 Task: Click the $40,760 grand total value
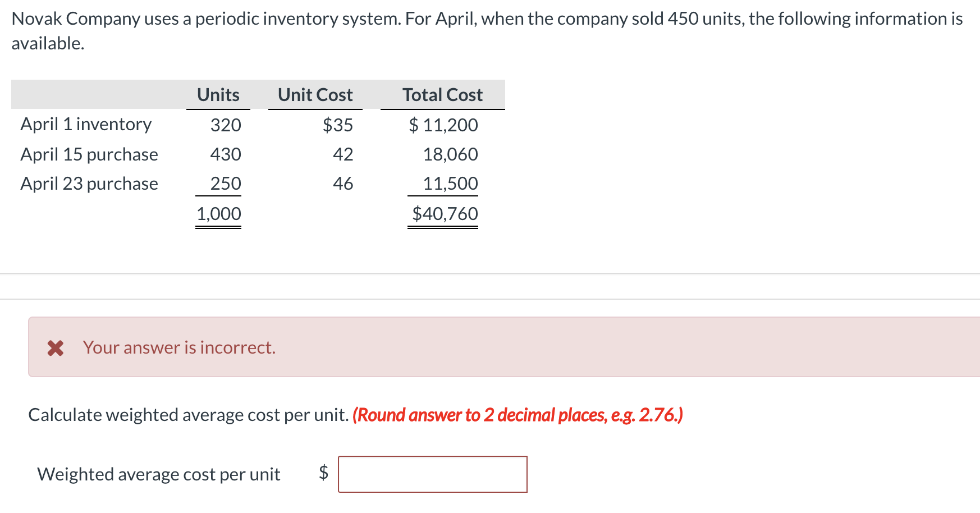(x=445, y=213)
